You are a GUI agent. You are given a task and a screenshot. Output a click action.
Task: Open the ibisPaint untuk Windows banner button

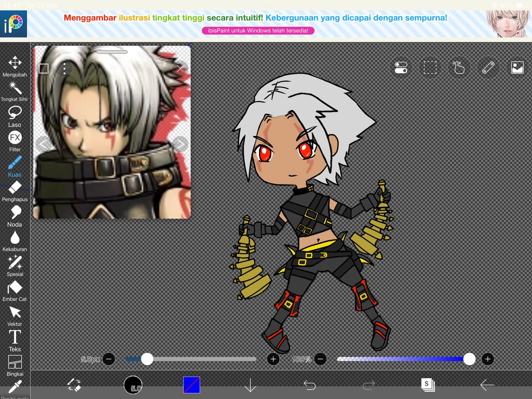(258, 31)
